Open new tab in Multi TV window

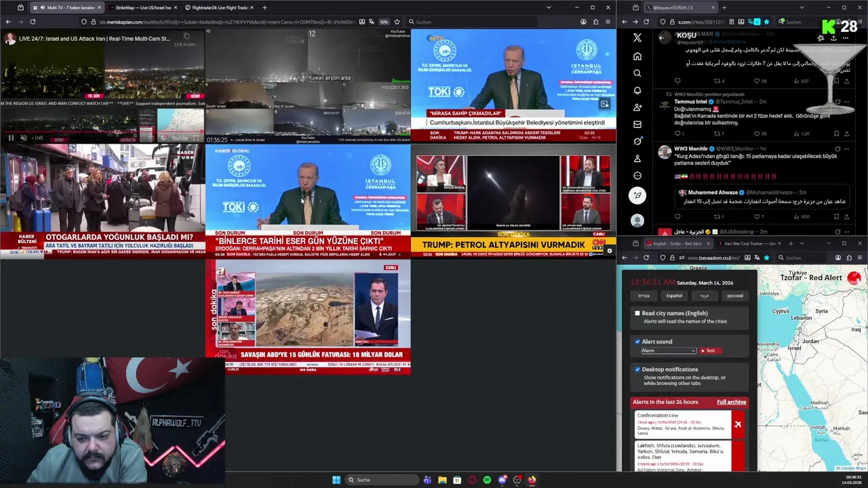[264, 7]
